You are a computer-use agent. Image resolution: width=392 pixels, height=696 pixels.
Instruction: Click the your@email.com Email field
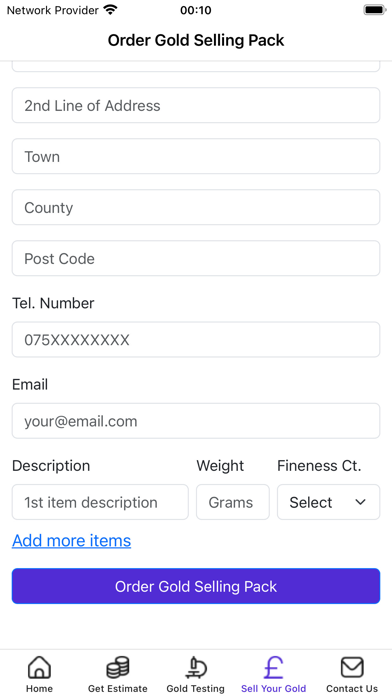click(x=196, y=421)
